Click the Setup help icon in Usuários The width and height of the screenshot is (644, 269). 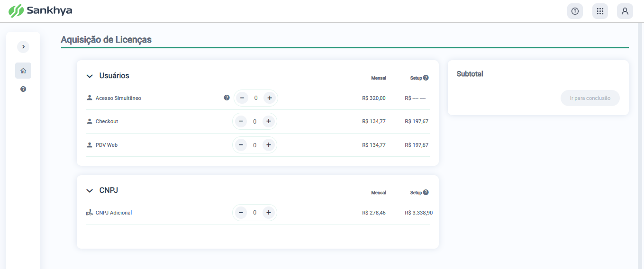[x=426, y=78]
